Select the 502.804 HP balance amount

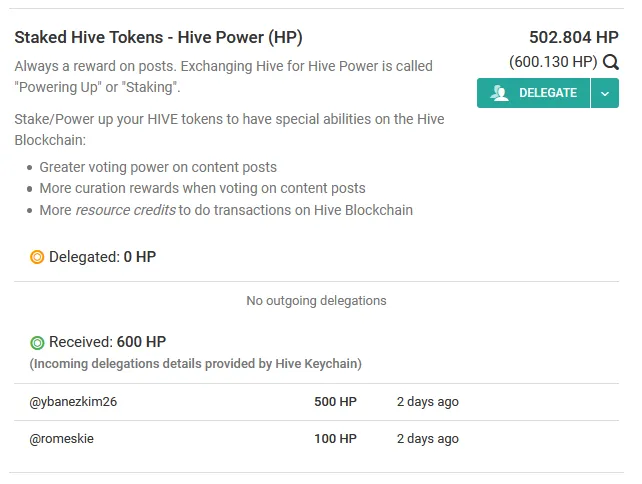point(574,37)
